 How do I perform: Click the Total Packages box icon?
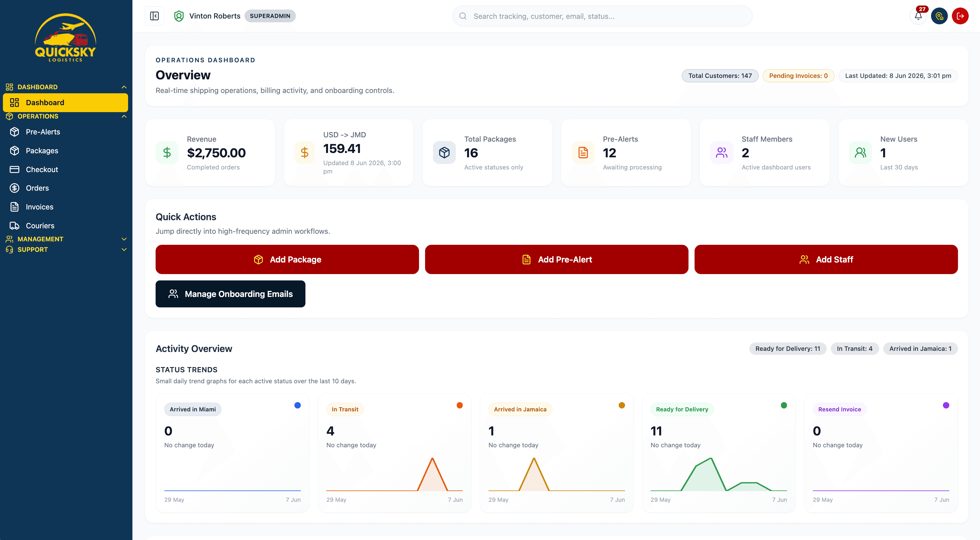[x=444, y=153]
